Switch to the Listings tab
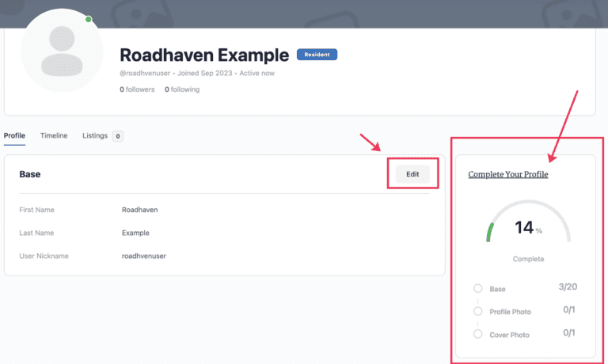Viewport: 608px width, 364px height. pos(95,135)
